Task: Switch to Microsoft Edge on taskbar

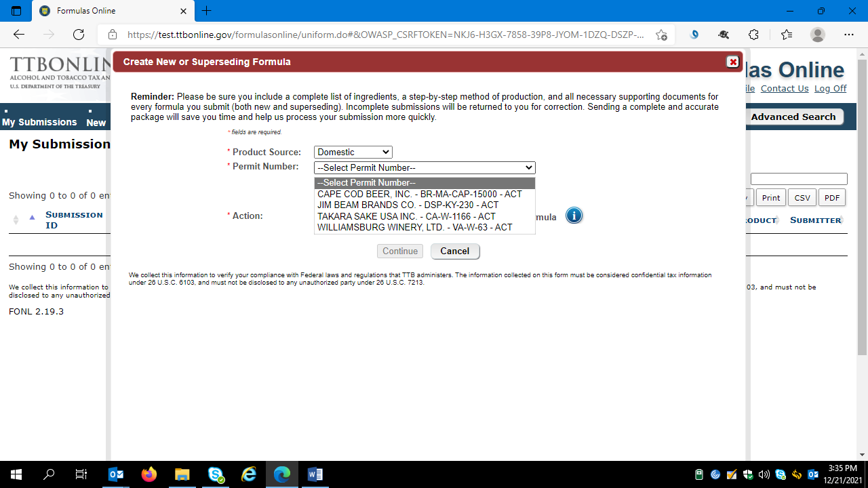Action: tap(282, 474)
